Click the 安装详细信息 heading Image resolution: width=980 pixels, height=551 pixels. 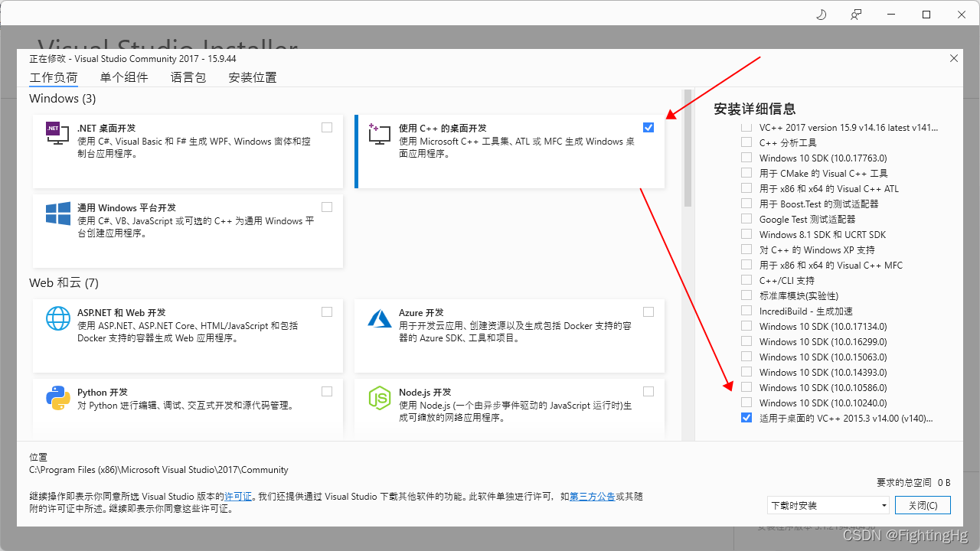754,109
